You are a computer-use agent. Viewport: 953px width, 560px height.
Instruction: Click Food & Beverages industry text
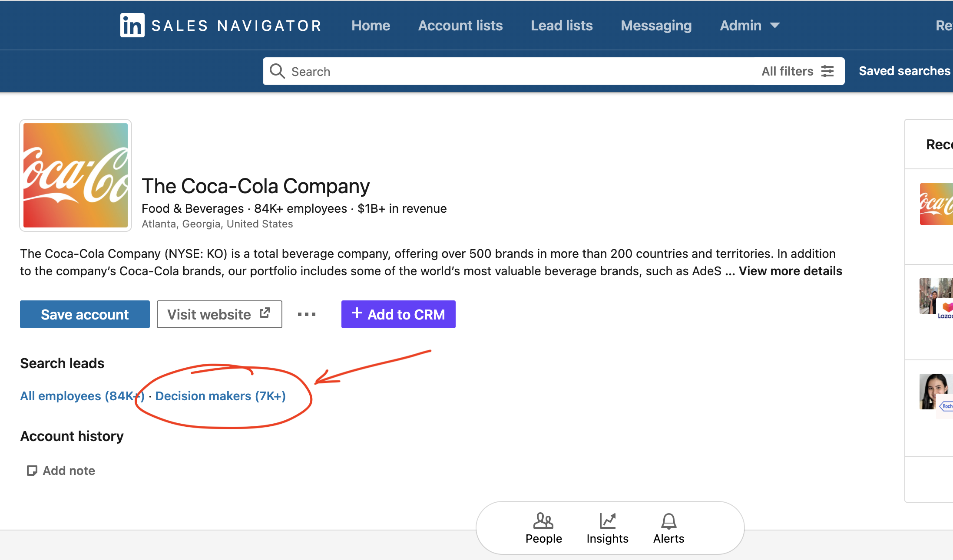192,208
